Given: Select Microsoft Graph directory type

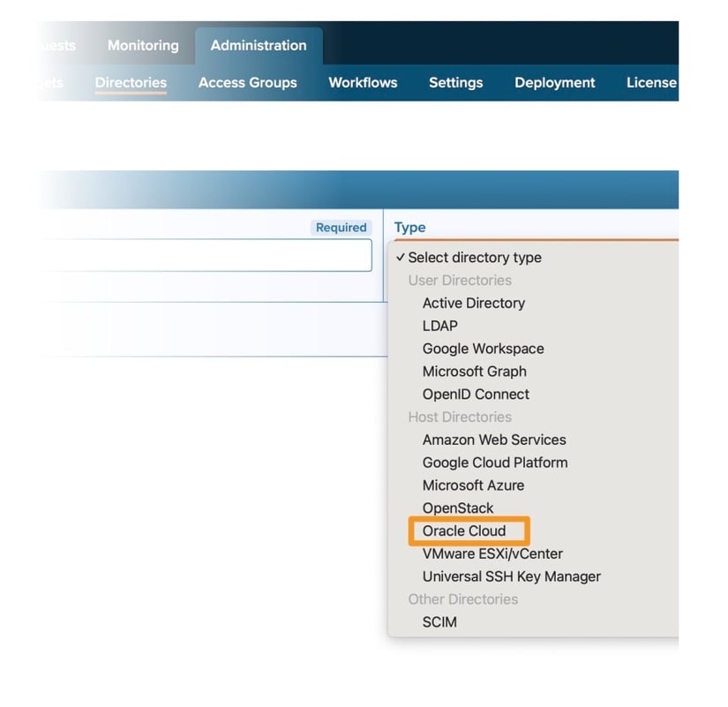Looking at the screenshot, I should pyautogui.click(x=474, y=372).
